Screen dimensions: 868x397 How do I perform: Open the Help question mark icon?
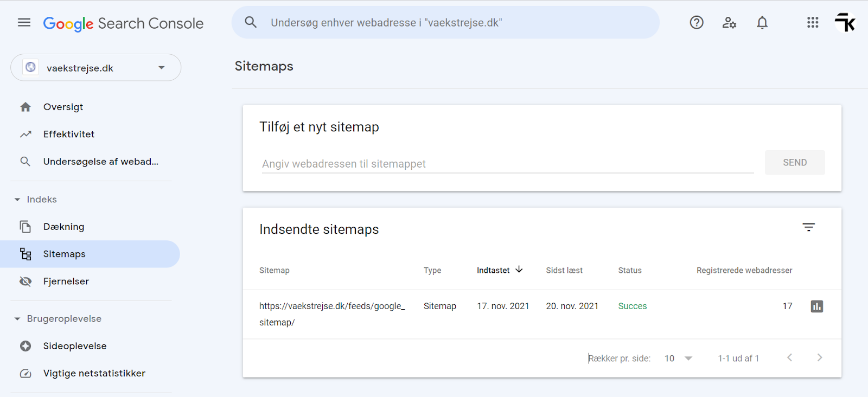tap(697, 22)
